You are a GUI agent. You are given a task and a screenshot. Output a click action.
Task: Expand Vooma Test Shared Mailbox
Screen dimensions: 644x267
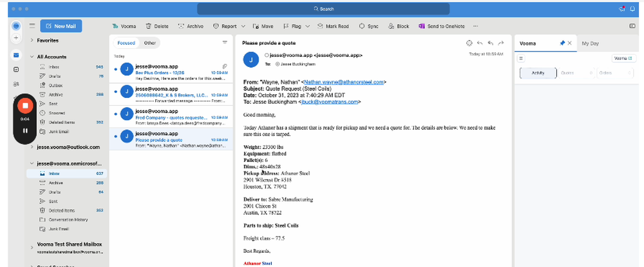point(32,247)
